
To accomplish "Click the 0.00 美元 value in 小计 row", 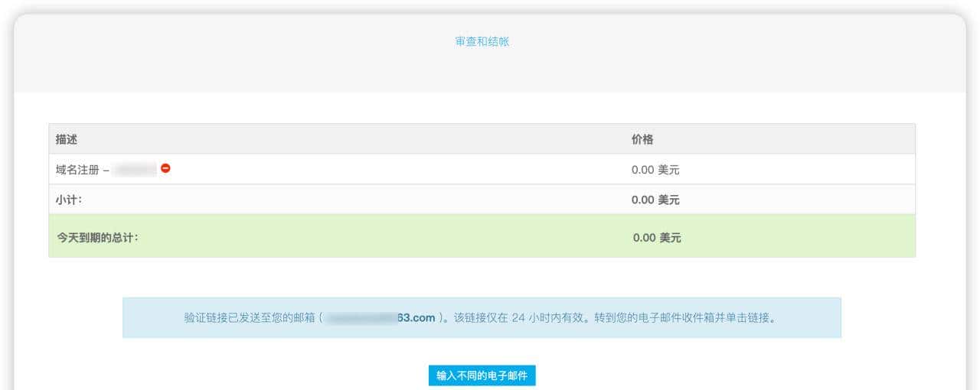I will click(655, 200).
